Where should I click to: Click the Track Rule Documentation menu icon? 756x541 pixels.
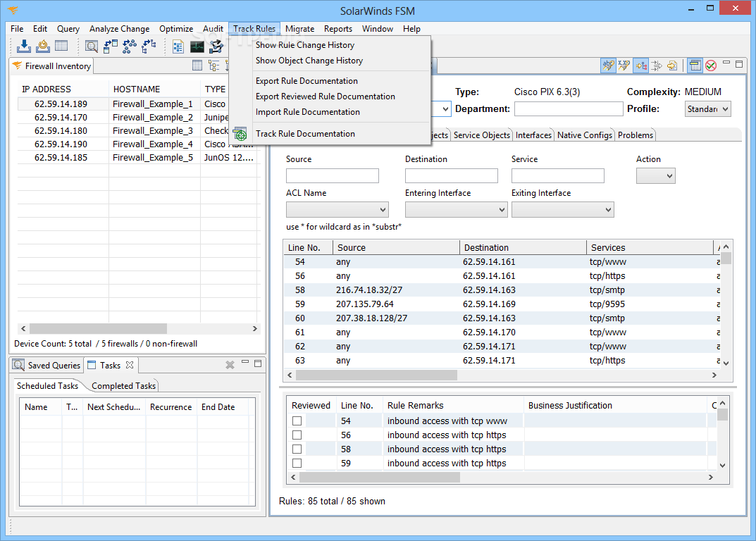tap(240, 134)
